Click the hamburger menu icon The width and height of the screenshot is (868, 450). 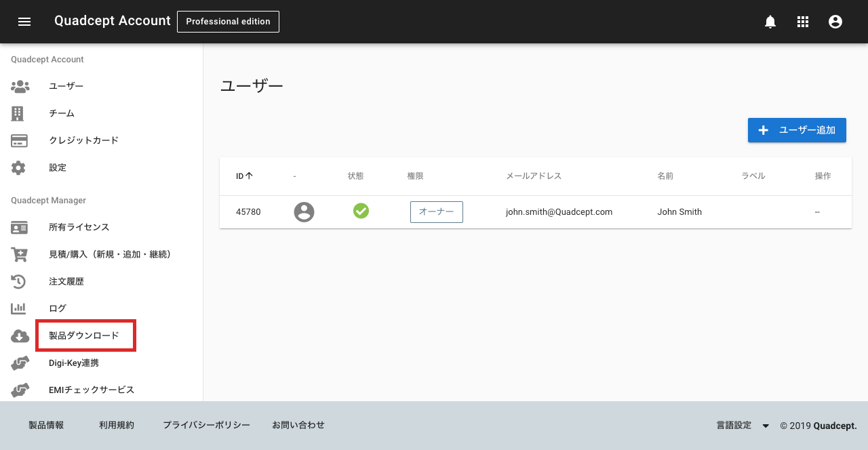coord(24,21)
